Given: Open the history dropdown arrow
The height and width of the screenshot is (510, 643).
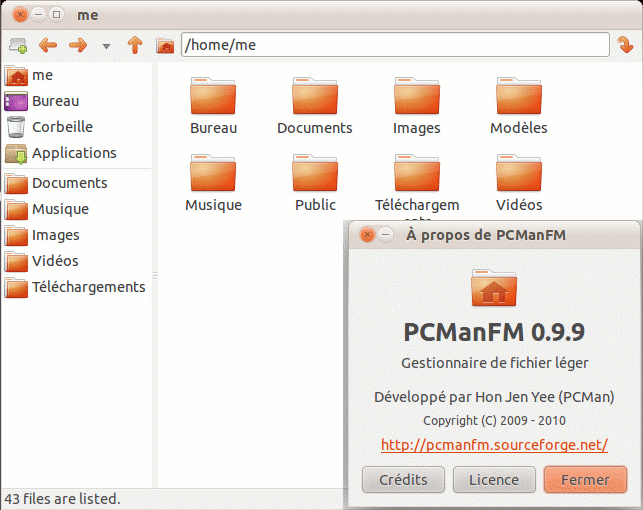Looking at the screenshot, I should point(106,46).
